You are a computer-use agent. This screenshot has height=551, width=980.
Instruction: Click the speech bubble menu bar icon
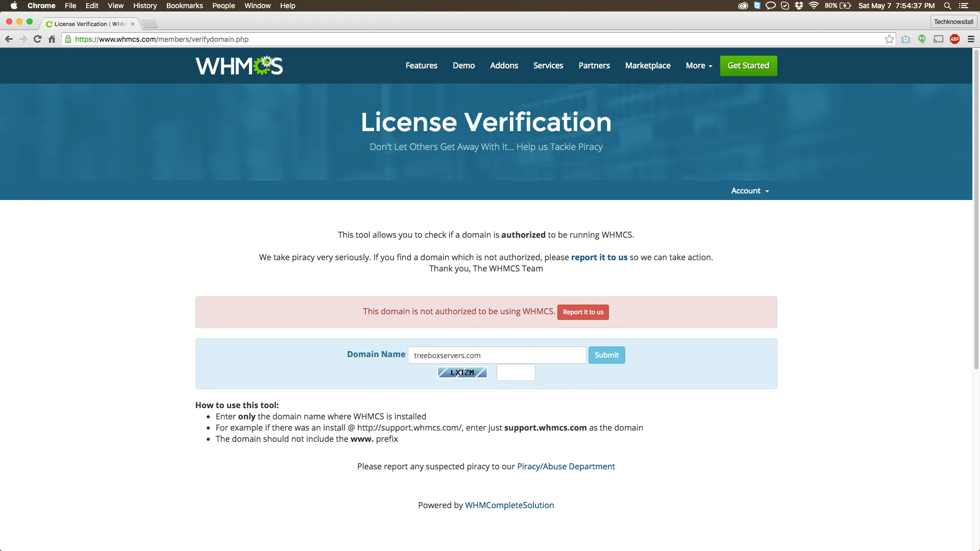pos(771,6)
